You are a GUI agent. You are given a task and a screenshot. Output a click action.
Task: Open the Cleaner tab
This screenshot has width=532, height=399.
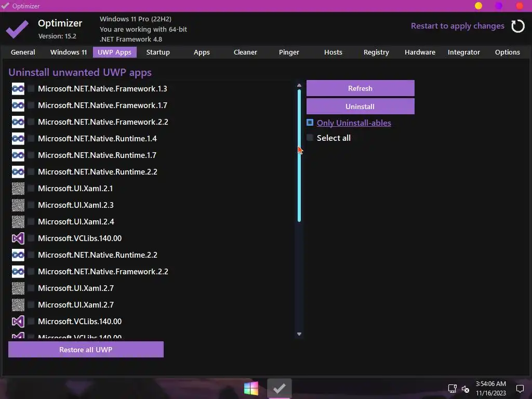pos(245,52)
